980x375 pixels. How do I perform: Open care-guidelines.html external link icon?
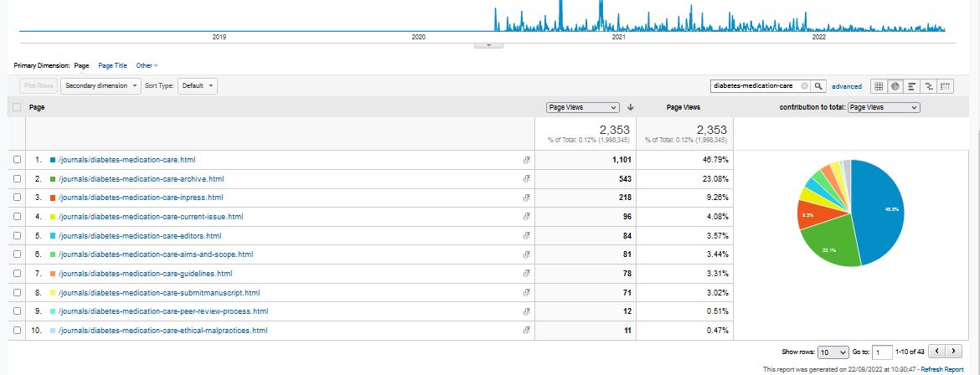point(526,273)
